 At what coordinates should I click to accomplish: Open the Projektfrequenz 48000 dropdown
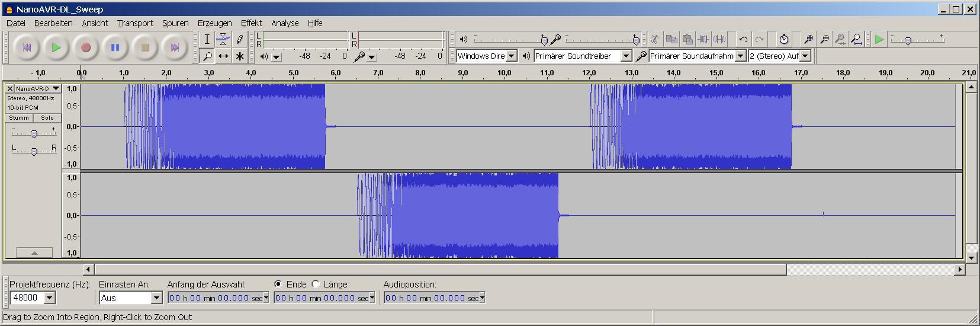(50, 298)
